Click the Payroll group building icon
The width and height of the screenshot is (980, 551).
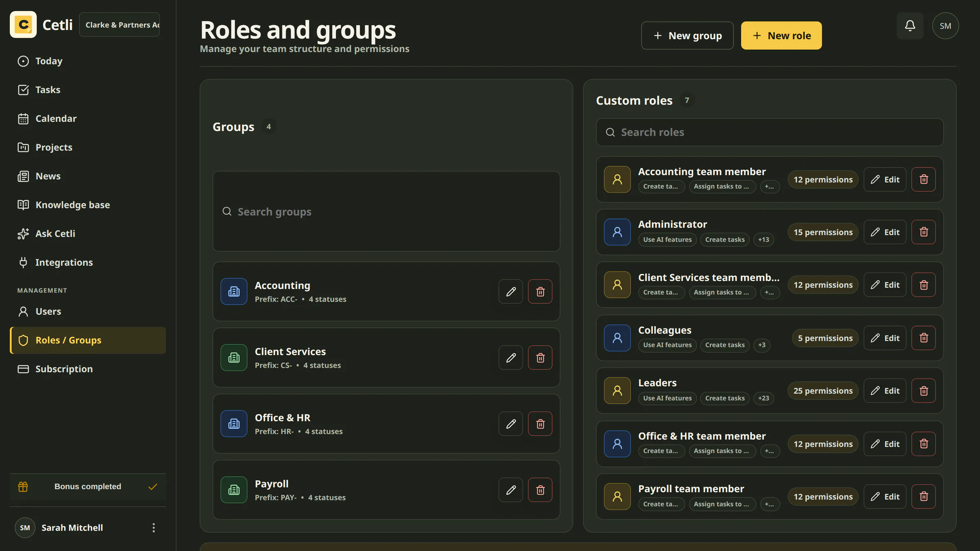point(234,490)
